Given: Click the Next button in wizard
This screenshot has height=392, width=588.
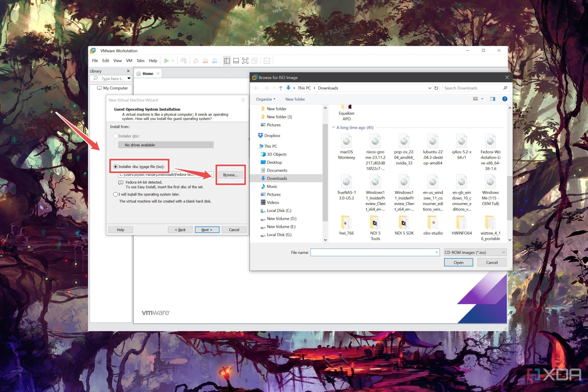Looking at the screenshot, I should click(207, 229).
